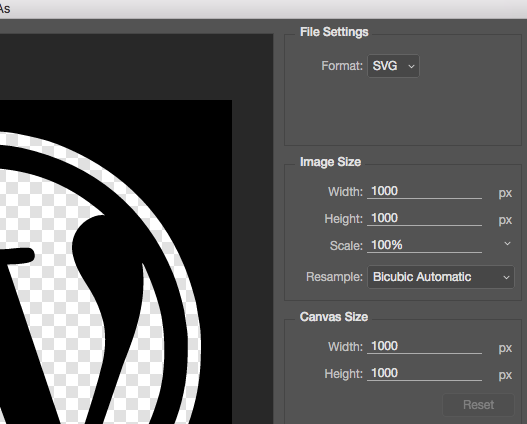The height and width of the screenshot is (424, 527).
Task: Click the Image Size section heading
Action: [x=330, y=162]
